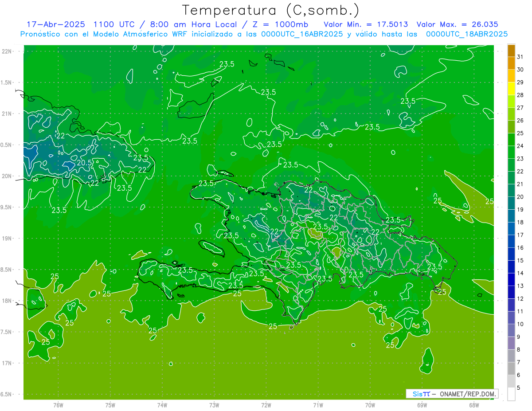Click the legend number "5"
The height and width of the screenshot is (411, 532).
click(519, 388)
